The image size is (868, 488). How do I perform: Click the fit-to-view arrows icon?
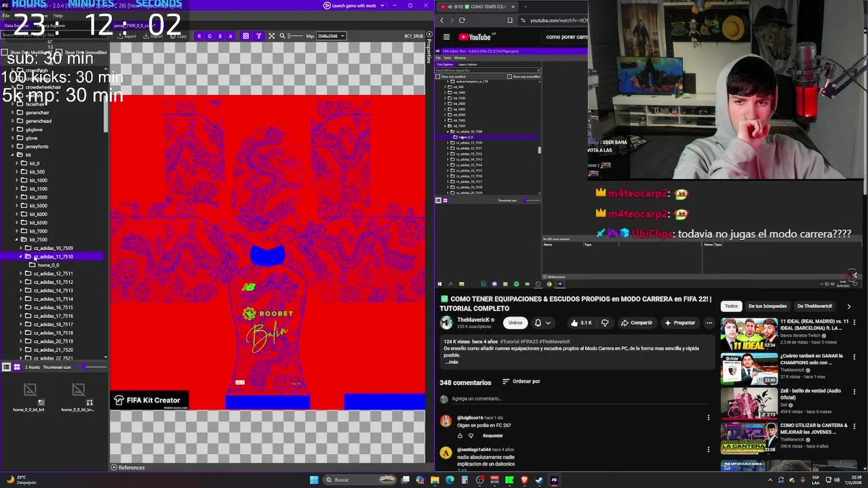(x=272, y=36)
